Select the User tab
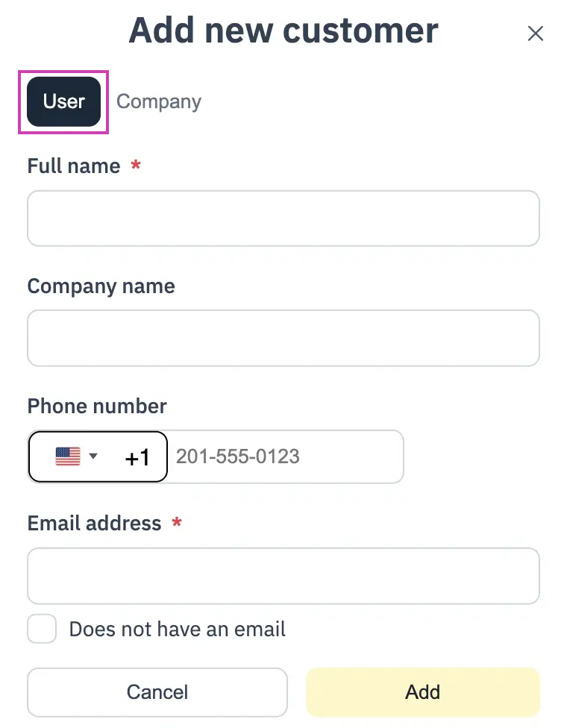The image size is (567, 728). (63, 101)
